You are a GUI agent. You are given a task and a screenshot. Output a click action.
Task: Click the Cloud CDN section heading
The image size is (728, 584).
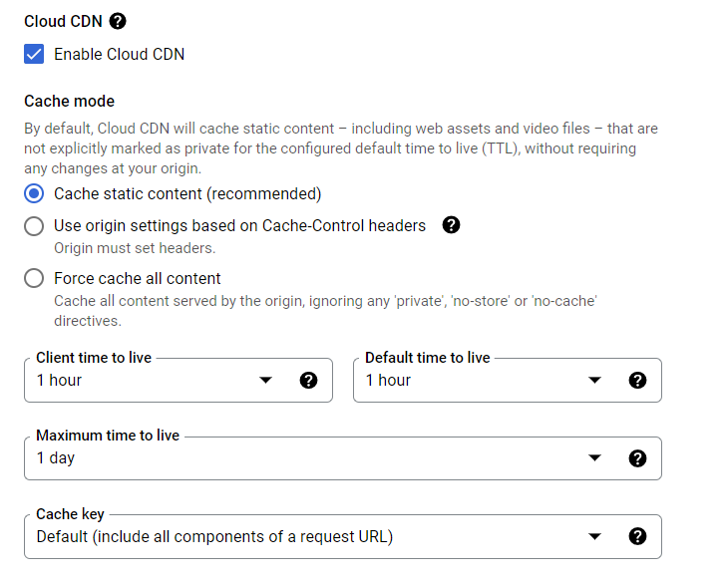pyautogui.click(x=63, y=21)
